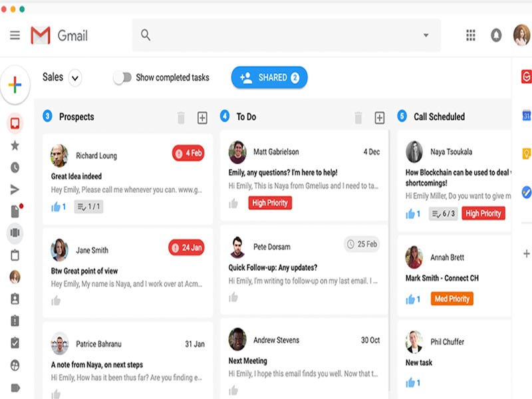The width and height of the screenshot is (532, 399).
Task: Click the 4 Feb overdue badge
Action: coord(188,153)
